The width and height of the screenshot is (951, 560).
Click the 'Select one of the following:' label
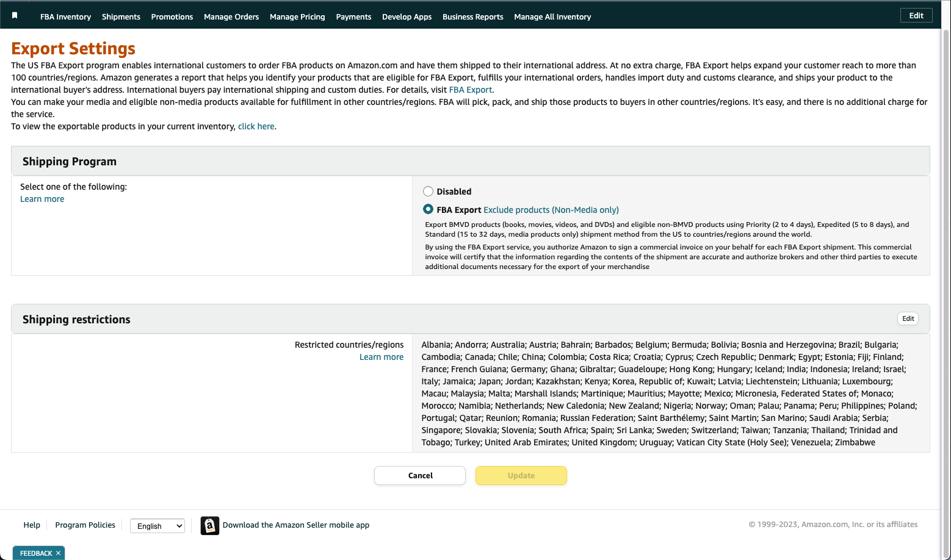(73, 187)
